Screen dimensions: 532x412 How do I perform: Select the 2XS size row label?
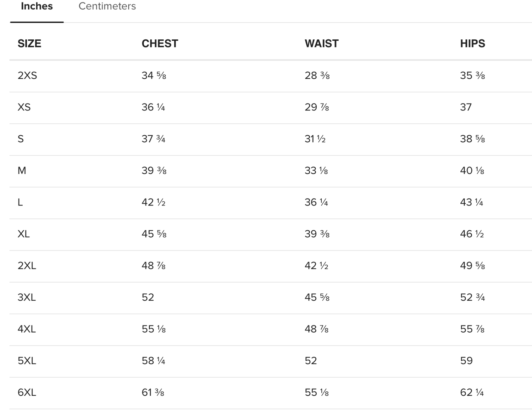pos(27,75)
